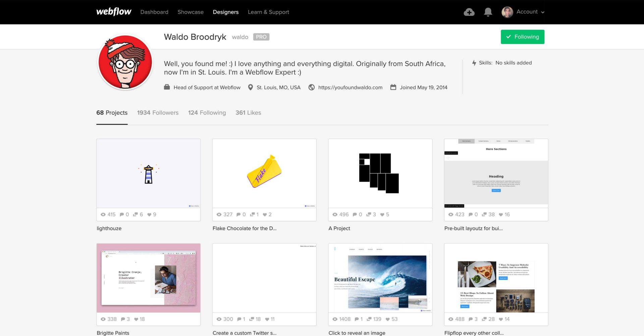Toggle the Following button to unfollow
Screen dimensions: 644x336
pyautogui.click(x=522, y=37)
